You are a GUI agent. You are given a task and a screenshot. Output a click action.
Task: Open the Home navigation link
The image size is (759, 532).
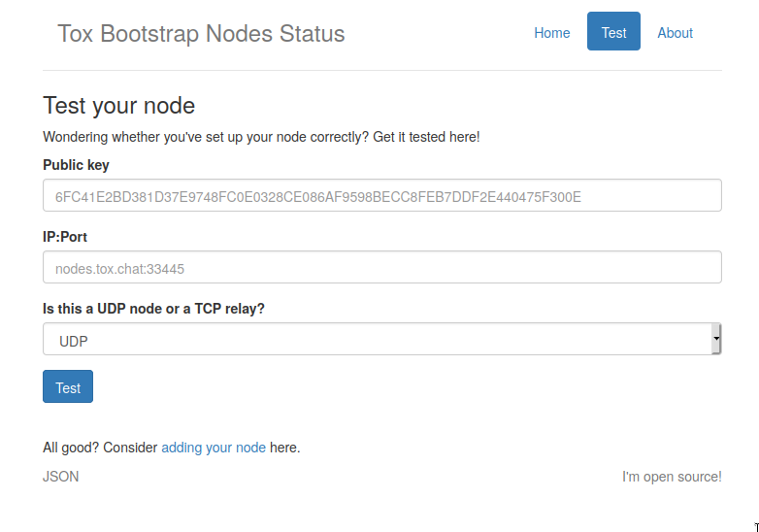(x=552, y=33)
